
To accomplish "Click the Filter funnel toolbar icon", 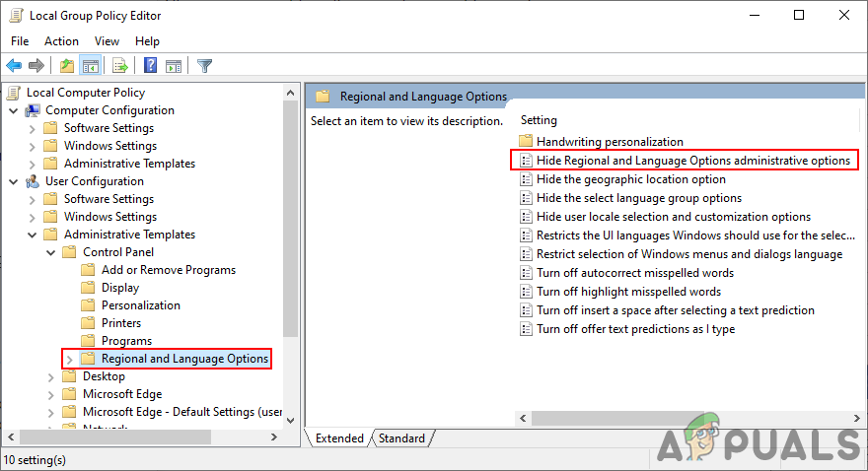I will point(204,66).
